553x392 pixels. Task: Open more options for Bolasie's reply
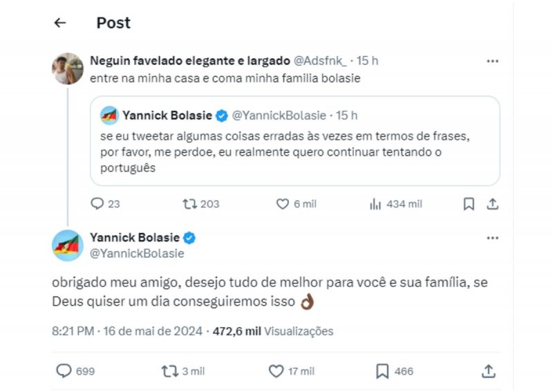(x=492, y=238)
